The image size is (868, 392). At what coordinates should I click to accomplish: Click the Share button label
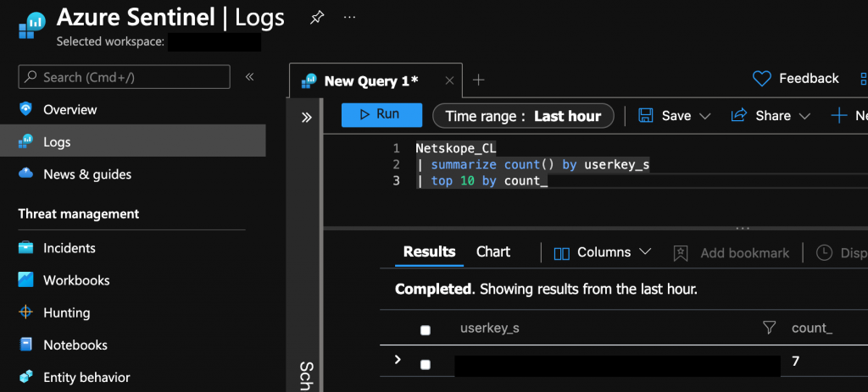point(773,116)
